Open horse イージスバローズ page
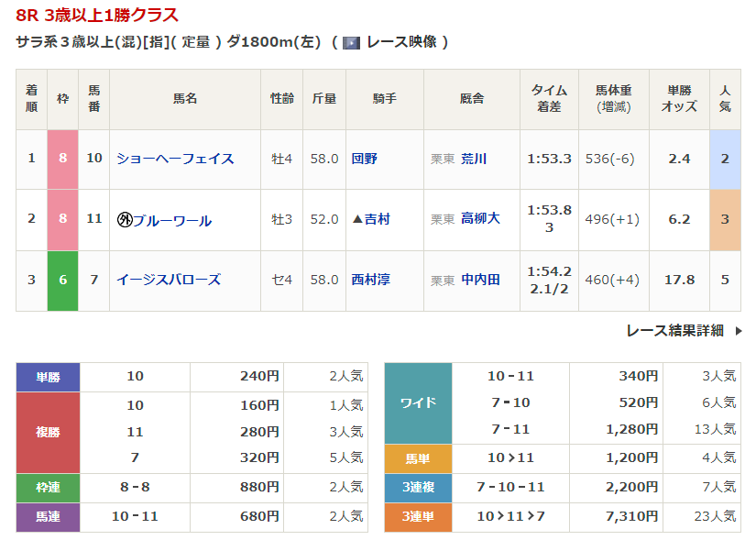Image resolution: width=756 pixels, height=540 pixels. click(169, 280)
